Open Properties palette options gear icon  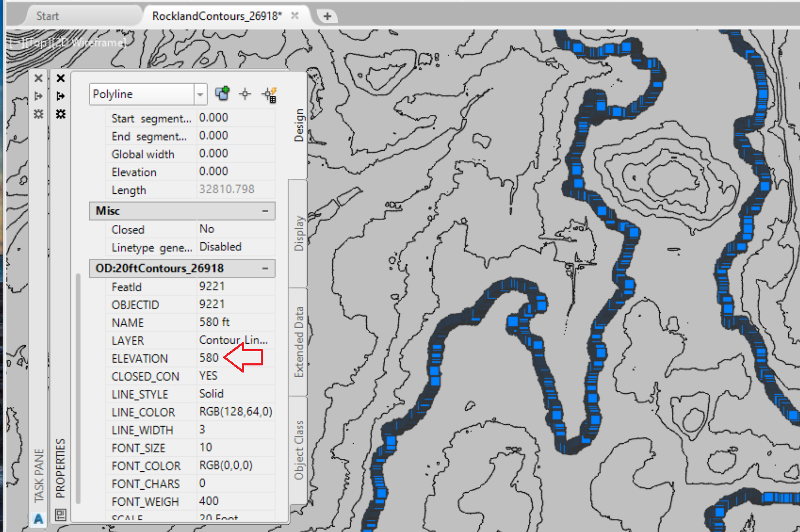pyautogui.click(x=61, y=114)
